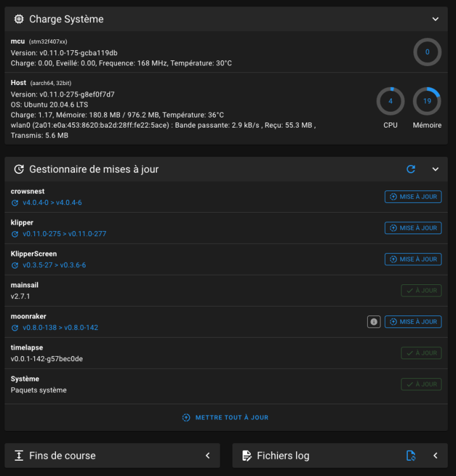The height and width of the screenshot is (476, 456).
Task: Click the Charge Système chip icon
Action: tap(19, 19)
